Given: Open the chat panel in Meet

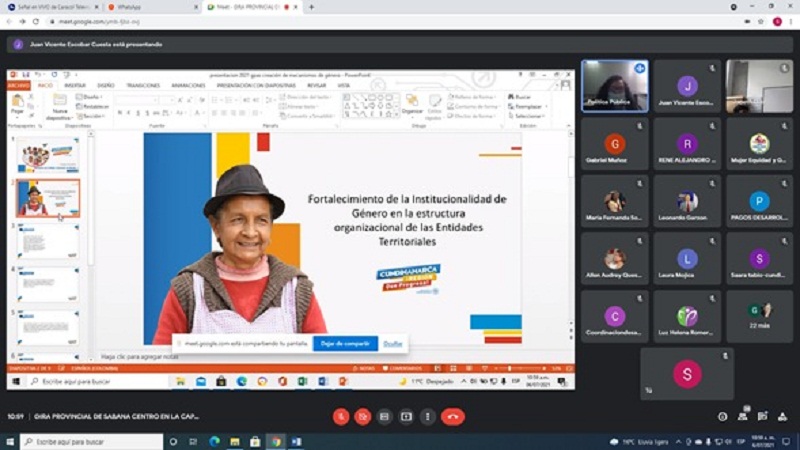Looking at the screenshot, I should click(763, 416).
